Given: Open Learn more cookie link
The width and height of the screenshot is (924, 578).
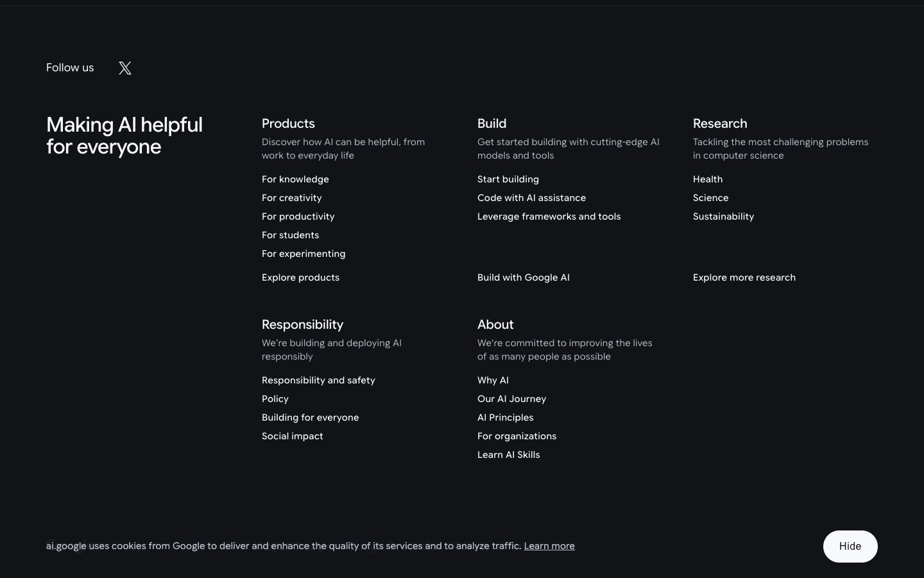Looking at the screenshot, I should click(549, 546).
